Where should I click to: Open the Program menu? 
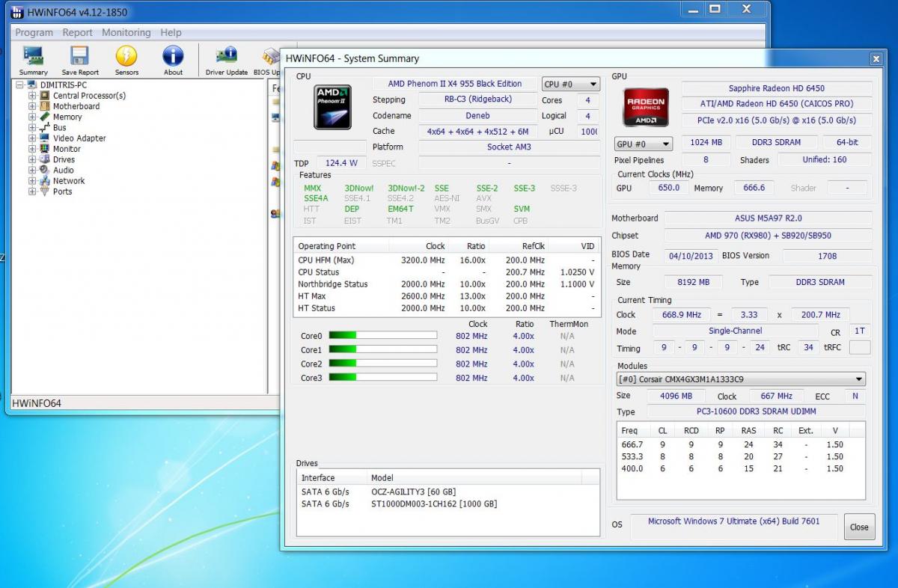pos(34,33)
